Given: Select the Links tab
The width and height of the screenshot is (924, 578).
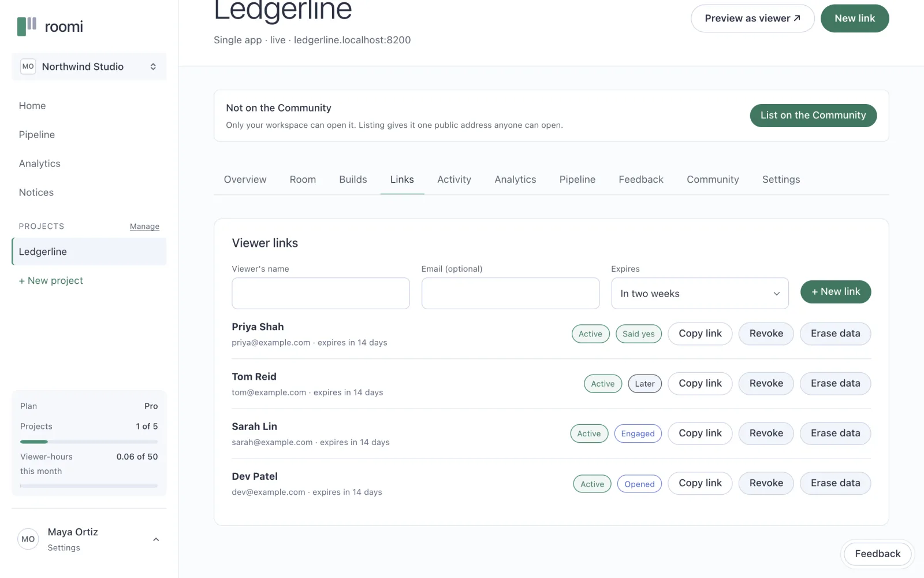Looking at the screenshot, I should 402,179.
